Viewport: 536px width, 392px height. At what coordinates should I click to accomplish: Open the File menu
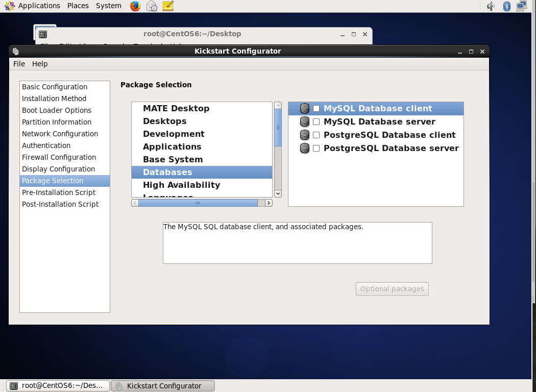19,64
